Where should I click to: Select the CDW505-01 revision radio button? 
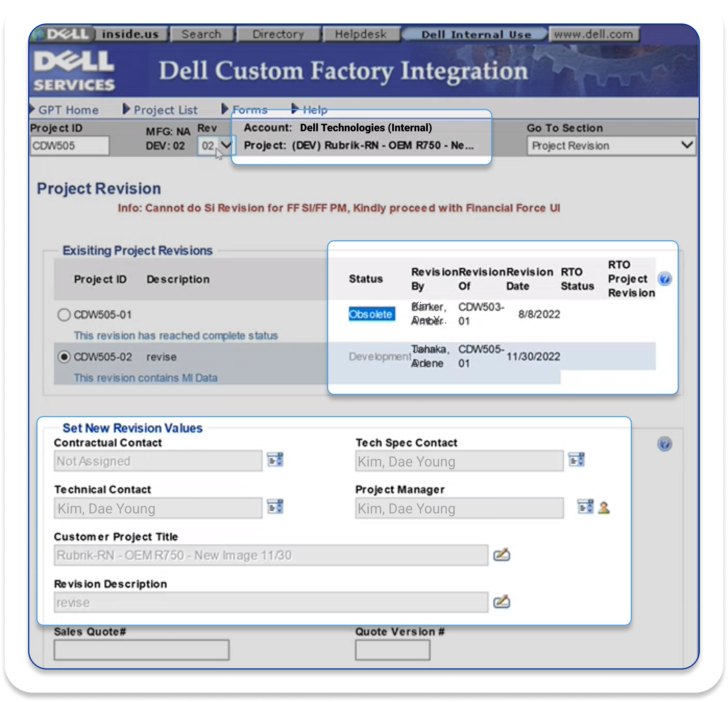coord(64,314)
